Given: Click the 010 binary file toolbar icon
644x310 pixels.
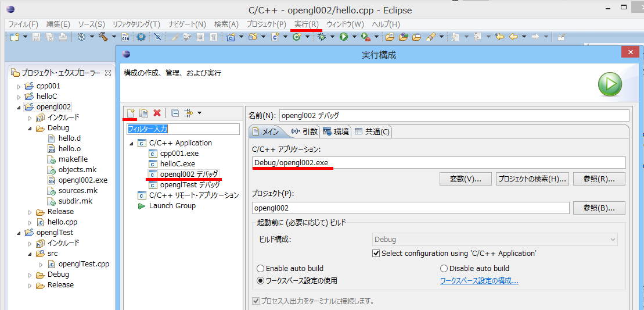Looking at the screenshot, I should coord(125,37).
